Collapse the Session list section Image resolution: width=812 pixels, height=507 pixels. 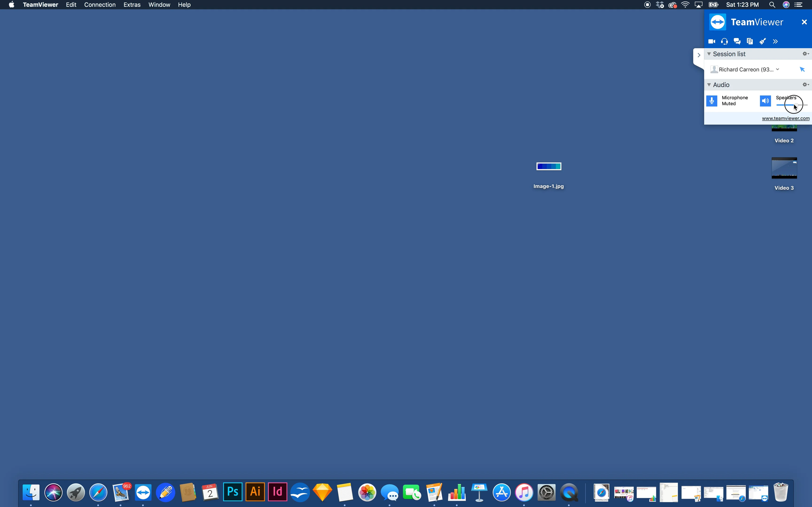709,54
